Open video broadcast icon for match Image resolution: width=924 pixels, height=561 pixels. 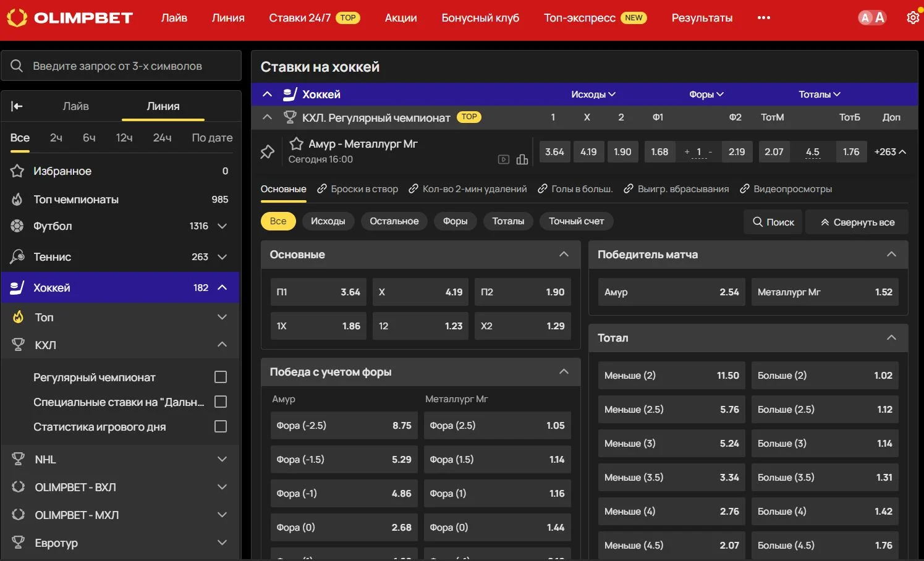tap(504, 159)
